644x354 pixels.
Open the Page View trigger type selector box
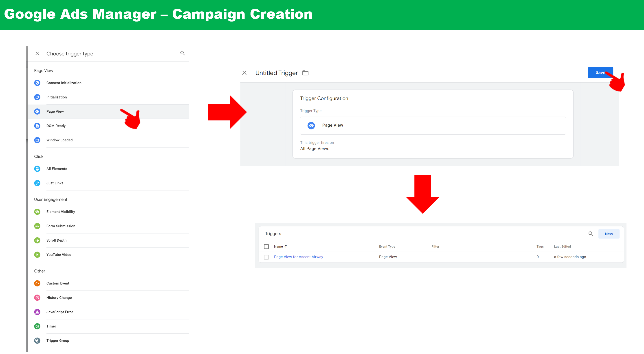click(433, 125)
